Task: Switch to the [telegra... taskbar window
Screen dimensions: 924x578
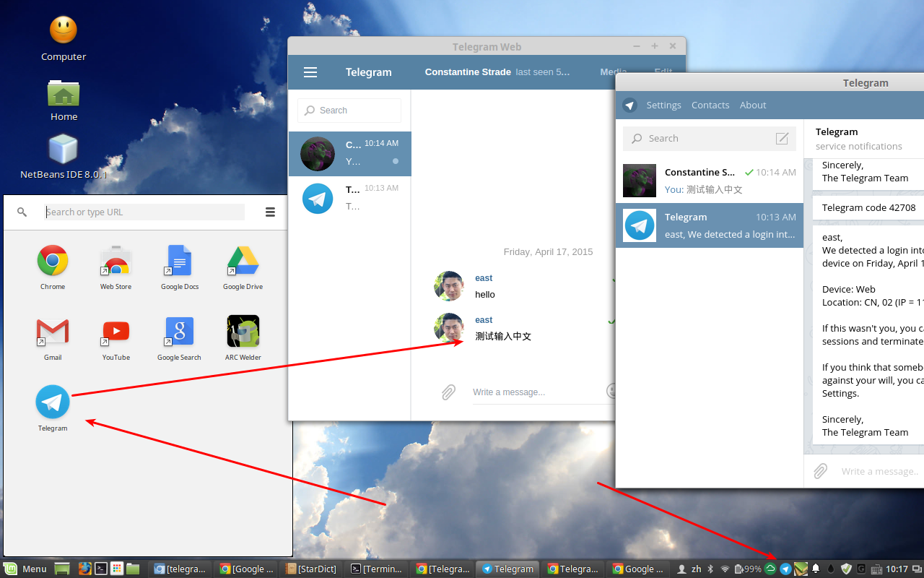Action: [180, 569]
